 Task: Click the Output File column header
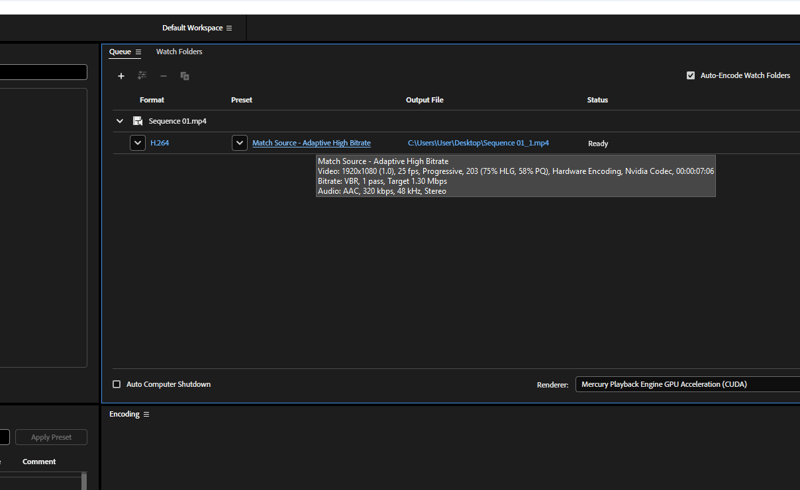coord(424,100)
